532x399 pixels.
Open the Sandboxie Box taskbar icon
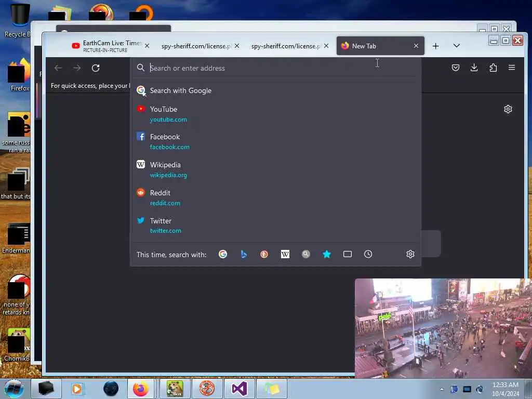175,389
